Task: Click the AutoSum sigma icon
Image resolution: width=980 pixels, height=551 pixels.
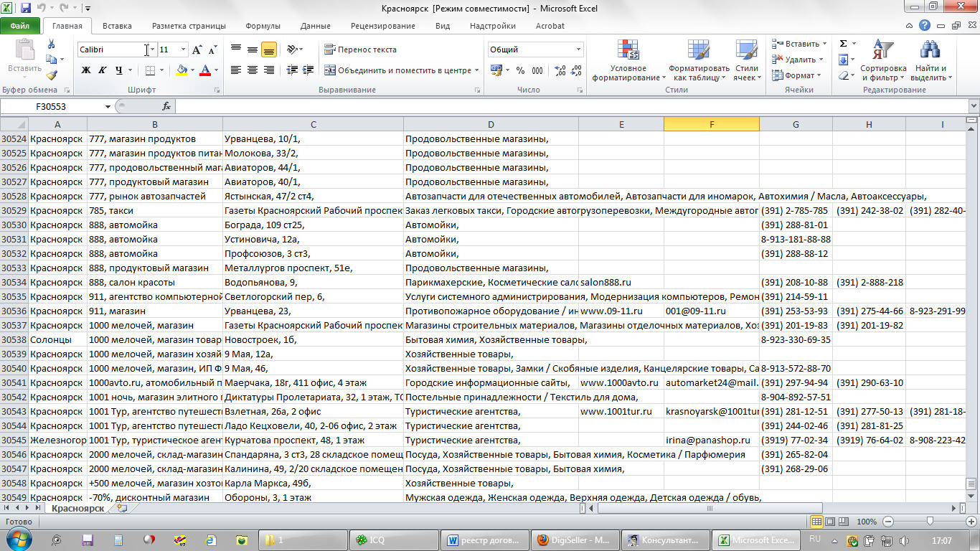Action: (x=843, y=44)
